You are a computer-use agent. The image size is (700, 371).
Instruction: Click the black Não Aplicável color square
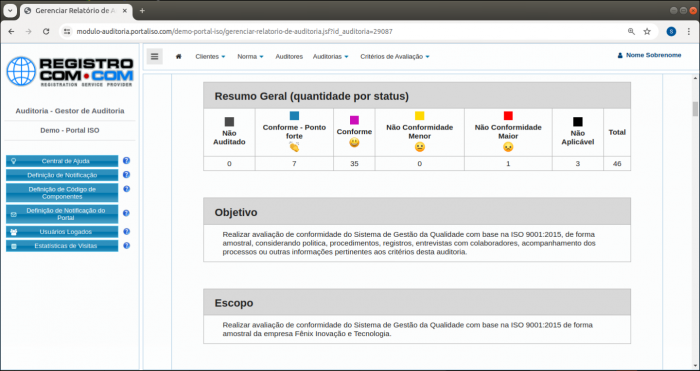tap(578, 122)
